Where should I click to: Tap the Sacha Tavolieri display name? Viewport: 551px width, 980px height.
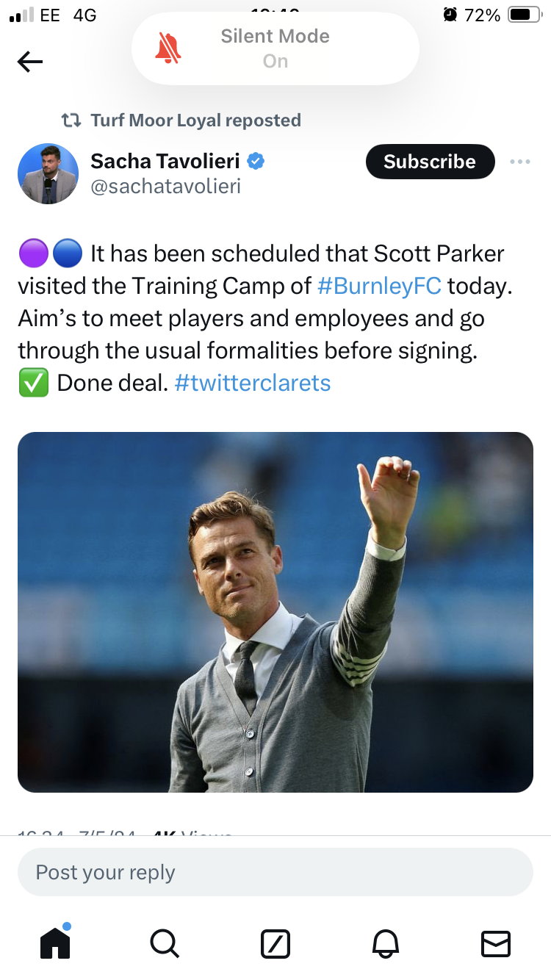pos(165,161)
